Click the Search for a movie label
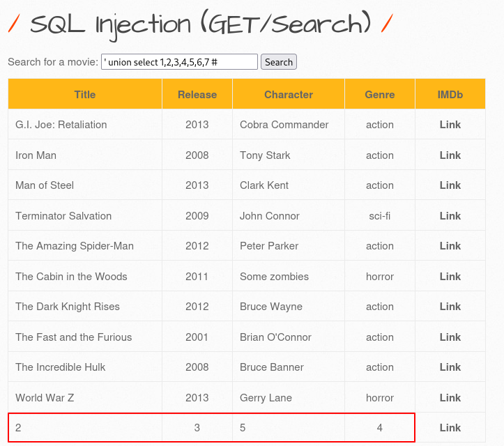This screenshot has width=504, height=446. coord(53,62)
